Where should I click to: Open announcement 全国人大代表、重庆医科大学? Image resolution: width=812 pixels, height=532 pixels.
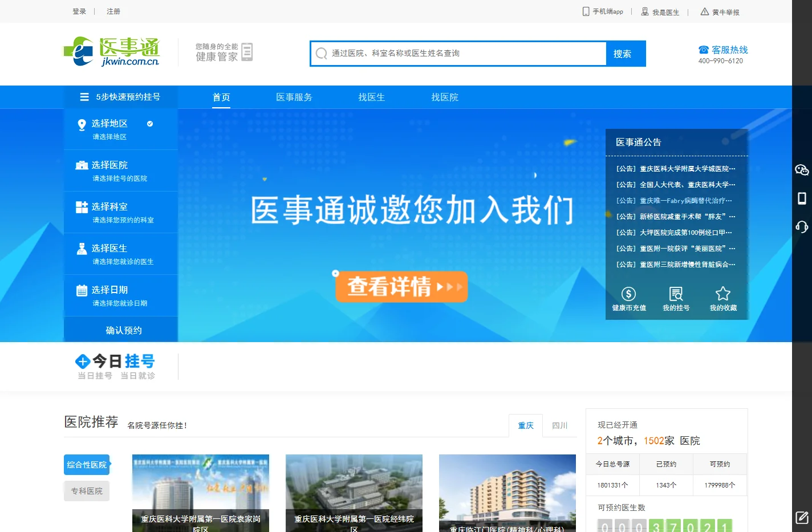click(x=676, y=185)
